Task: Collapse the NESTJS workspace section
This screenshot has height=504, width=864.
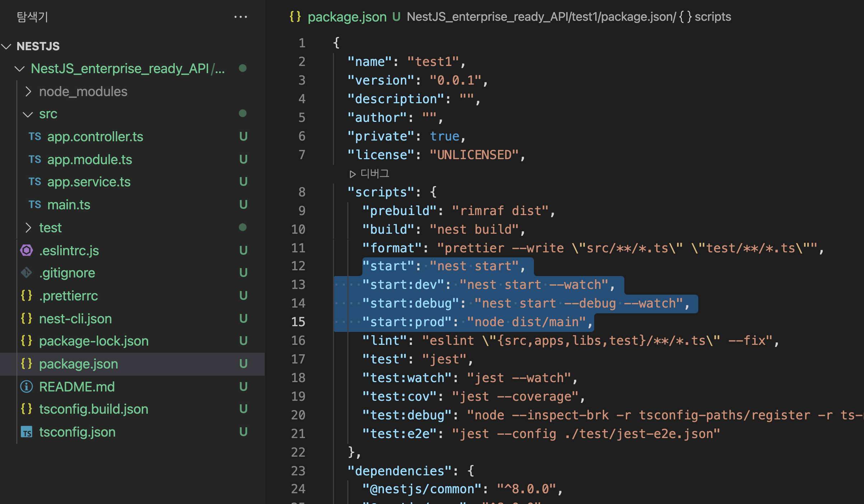Action: 7,46
